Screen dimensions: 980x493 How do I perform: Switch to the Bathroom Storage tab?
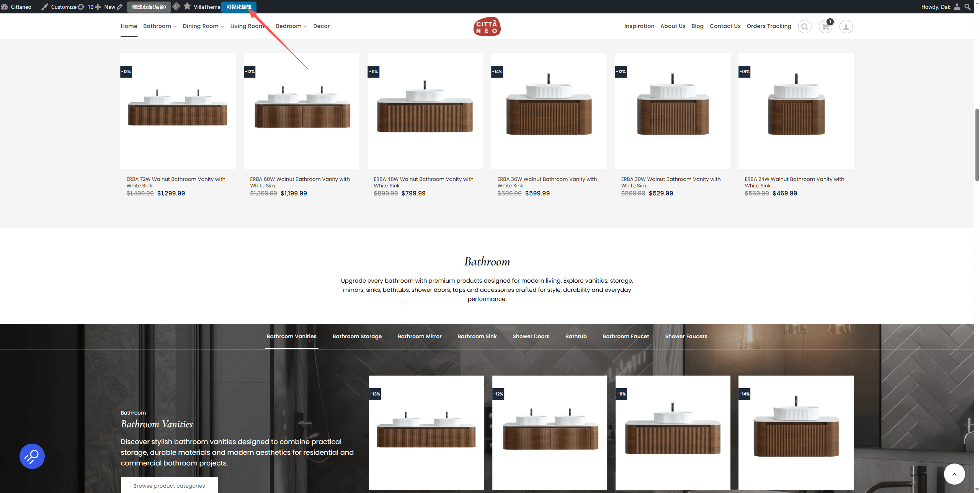click(357, 336)
